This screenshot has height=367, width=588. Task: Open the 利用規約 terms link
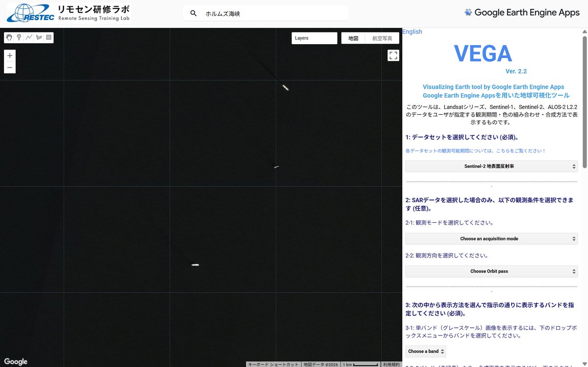coord(391,365)
